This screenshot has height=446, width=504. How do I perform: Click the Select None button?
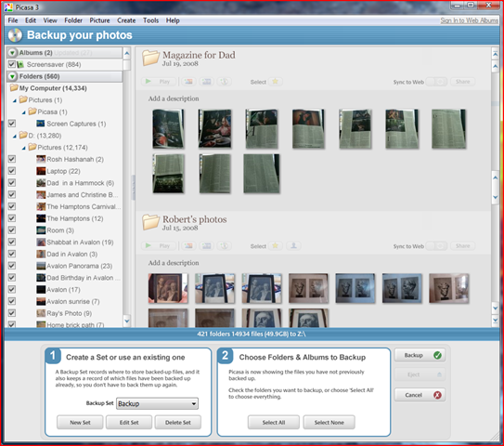[330, 422]
